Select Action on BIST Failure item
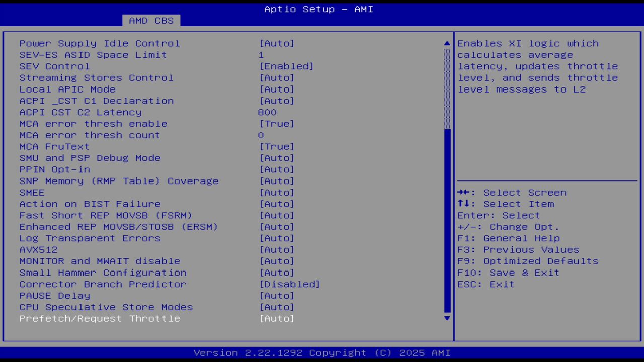The width and height of the screenshot is (644, 362). click(x=90, y=204)
